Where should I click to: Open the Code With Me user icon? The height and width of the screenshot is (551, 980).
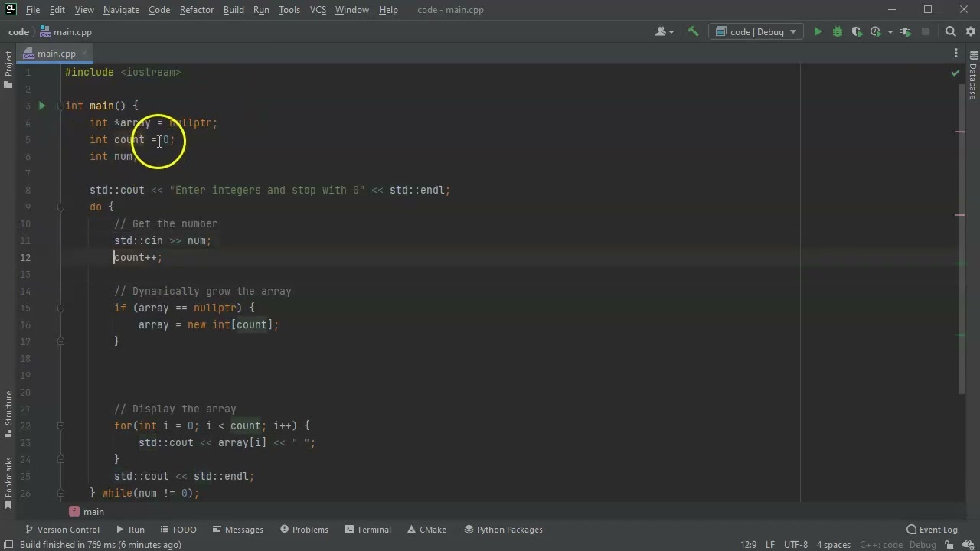pos(661,32)
